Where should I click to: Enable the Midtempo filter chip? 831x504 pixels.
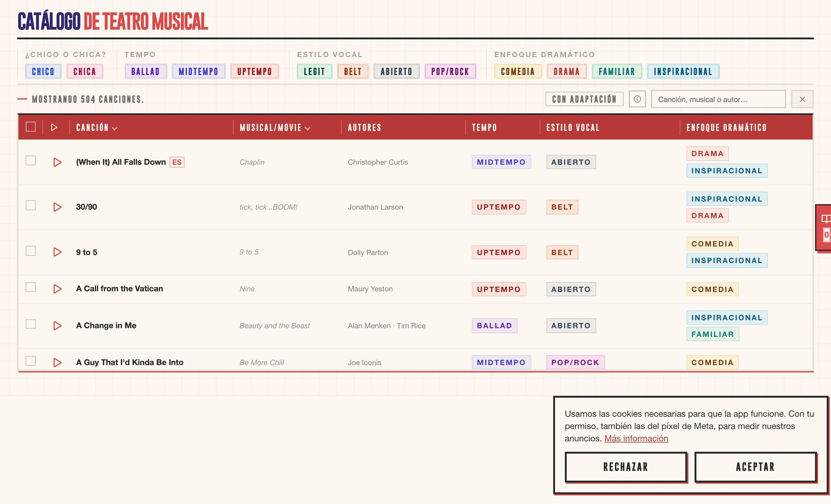point(198,72)
